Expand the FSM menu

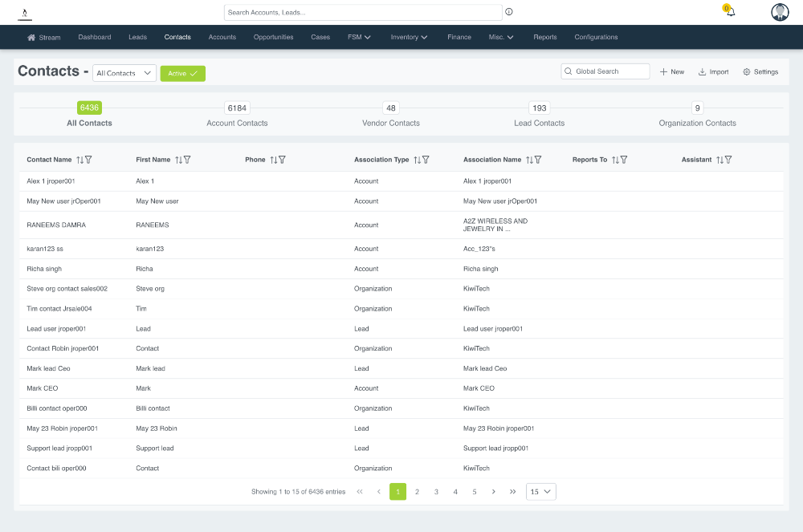tap(359, 37)
